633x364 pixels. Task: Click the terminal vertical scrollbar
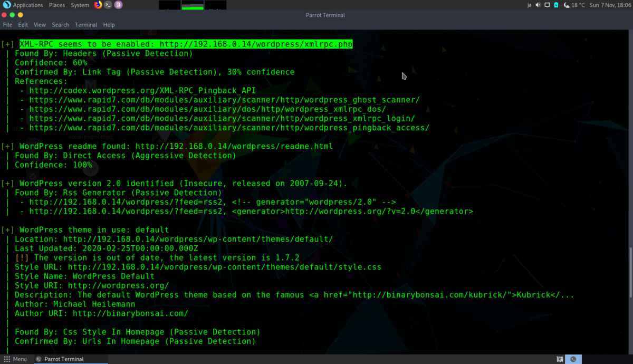(630, 272)
